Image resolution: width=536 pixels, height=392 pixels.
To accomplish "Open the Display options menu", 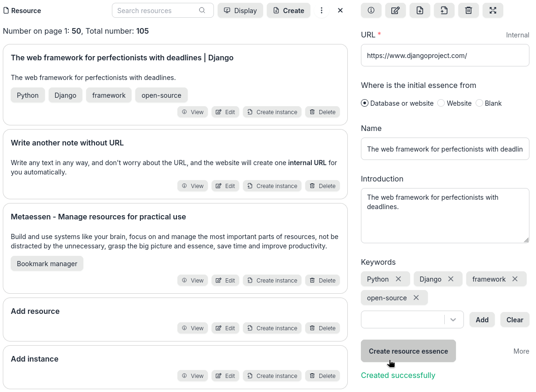I will click(x=240, y=10).
